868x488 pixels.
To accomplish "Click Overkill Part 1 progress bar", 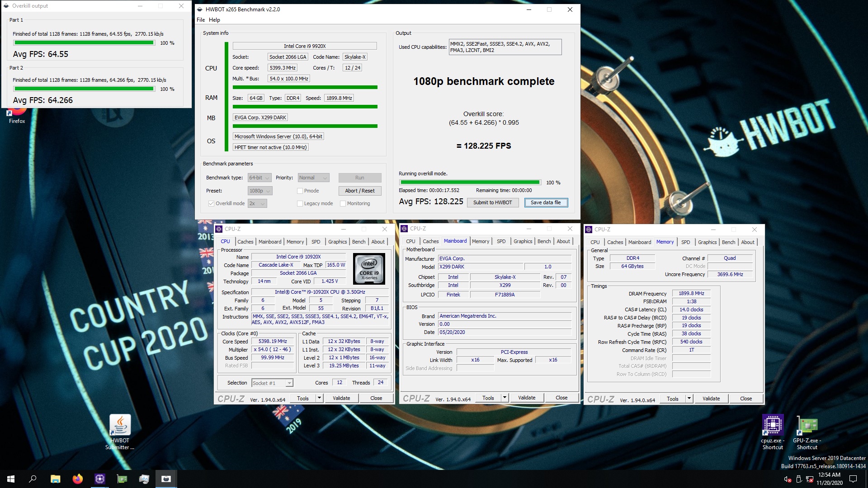I will (x=84, y=43).
